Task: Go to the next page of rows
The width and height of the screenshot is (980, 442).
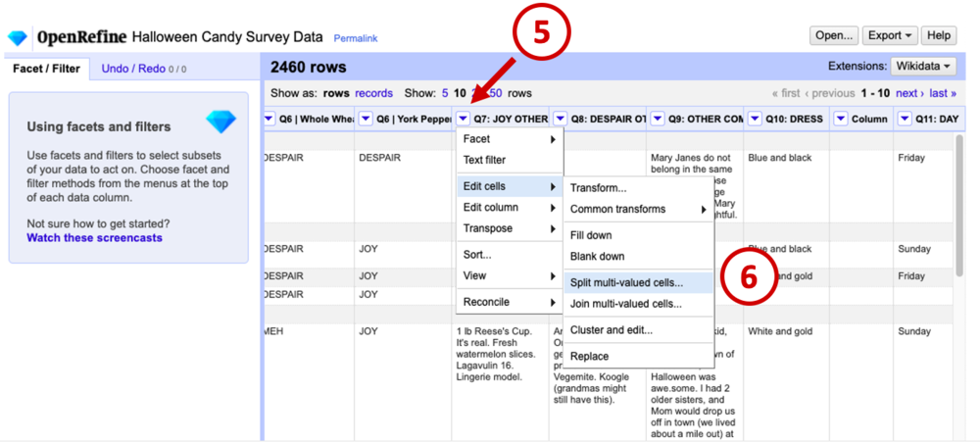Action: tap(909, 93)
